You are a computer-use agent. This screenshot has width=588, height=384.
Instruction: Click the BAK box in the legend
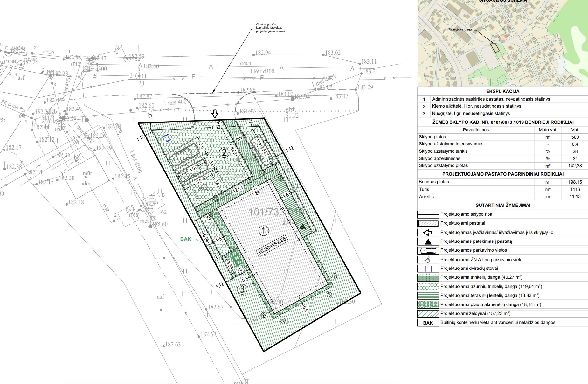point(428,323)
